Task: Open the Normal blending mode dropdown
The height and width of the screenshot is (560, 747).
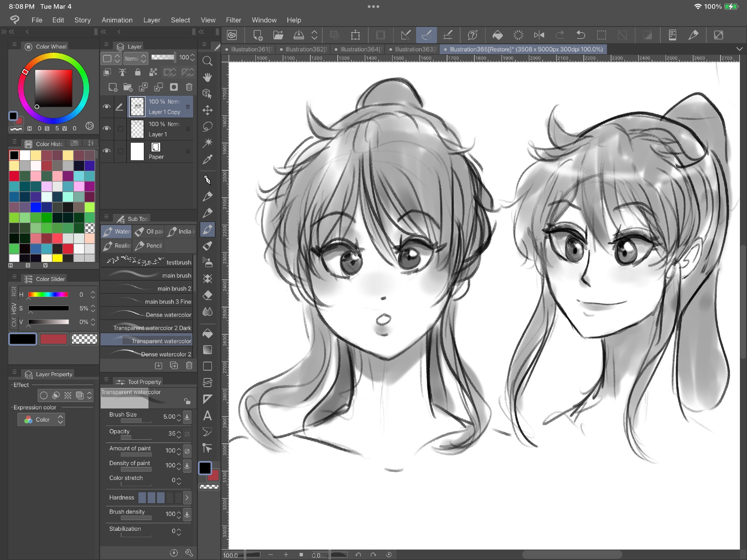Action: coord(135,59)
